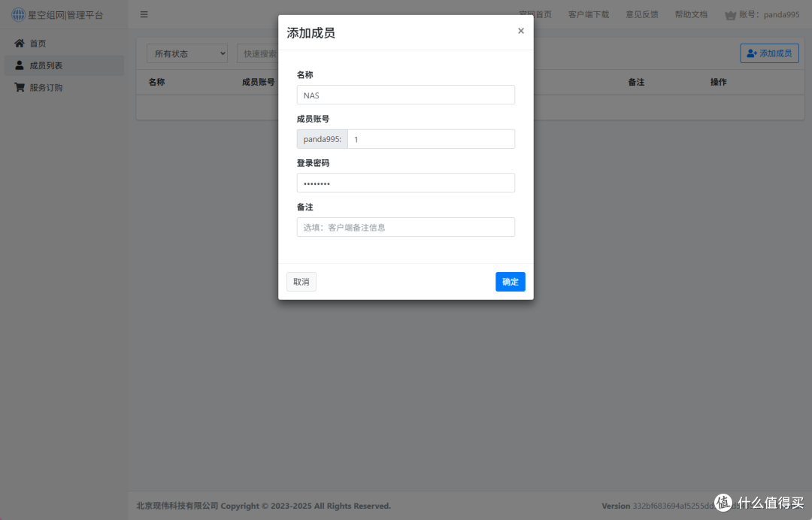Click the 备注 column header

point(636,82)
